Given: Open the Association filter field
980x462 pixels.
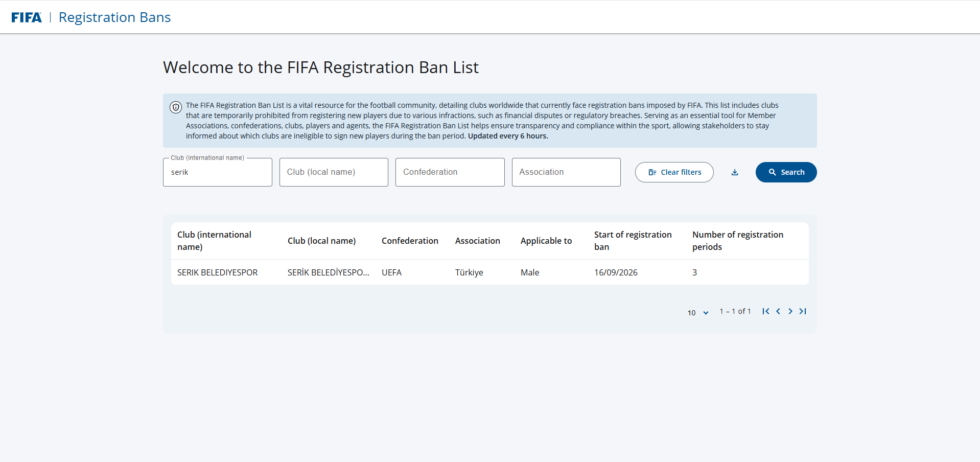Looking at the screenshot, I should coord(566,172).
